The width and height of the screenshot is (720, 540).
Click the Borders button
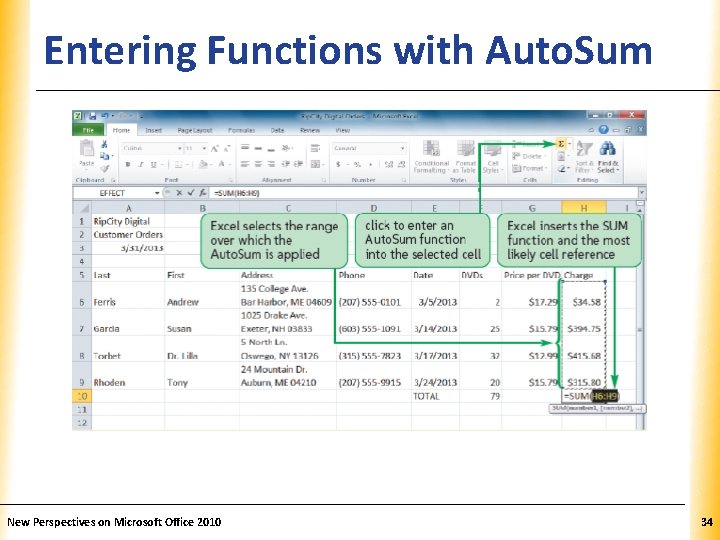179,164
